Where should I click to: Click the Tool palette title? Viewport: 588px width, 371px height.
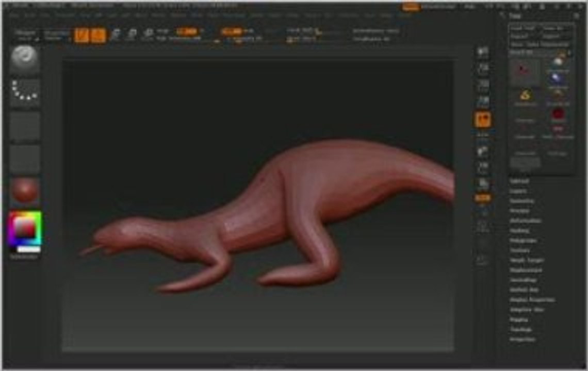[515, 16]
